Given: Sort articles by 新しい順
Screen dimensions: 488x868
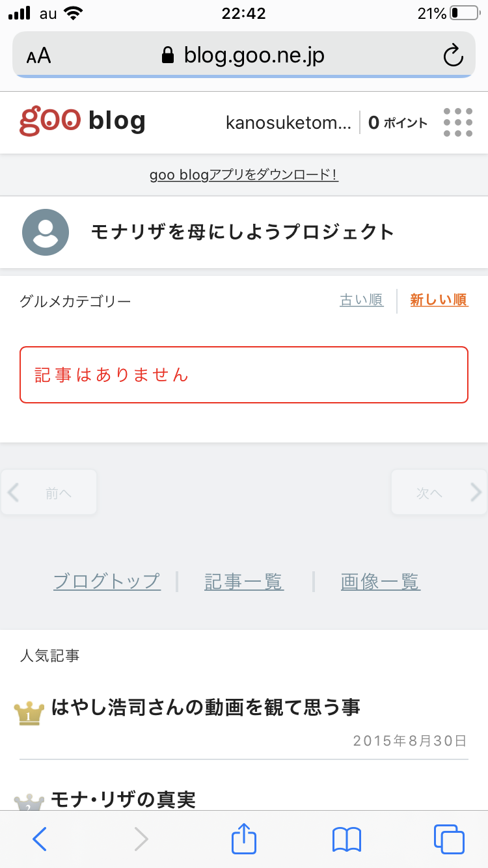Looking at the screenshot, I should (x=439, y=300).
